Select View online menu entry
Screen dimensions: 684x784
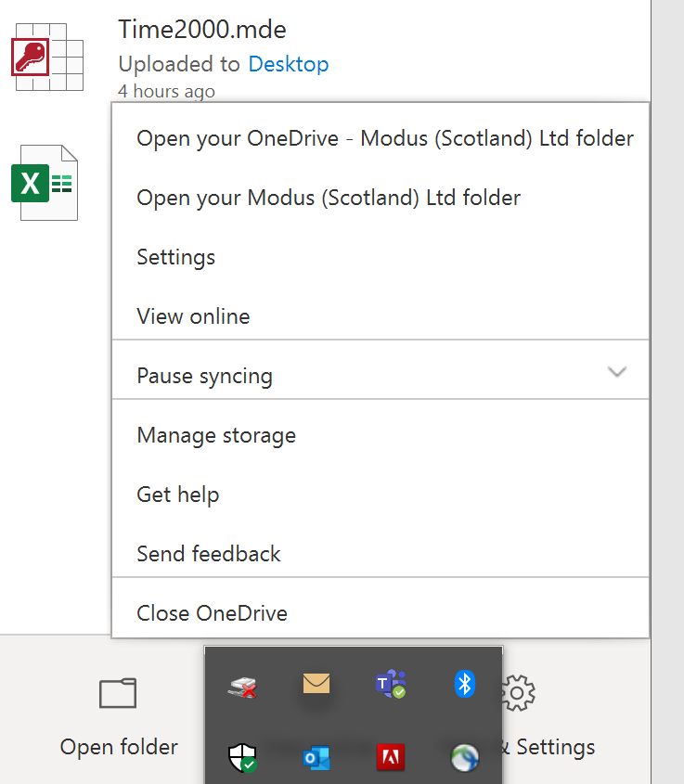(381, 316)
